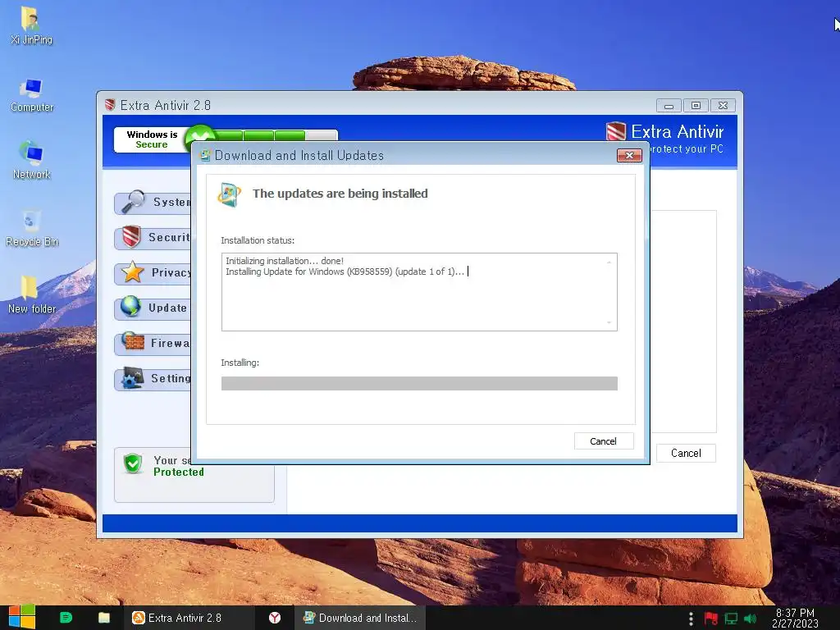
Task: Select the New folder desktop icon
Action: click(32, 294)
